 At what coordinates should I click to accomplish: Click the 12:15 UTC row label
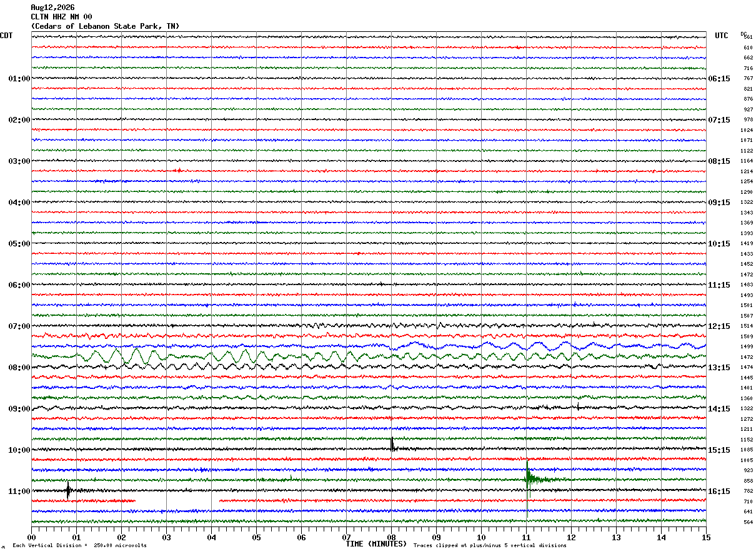tap(719, 326)
